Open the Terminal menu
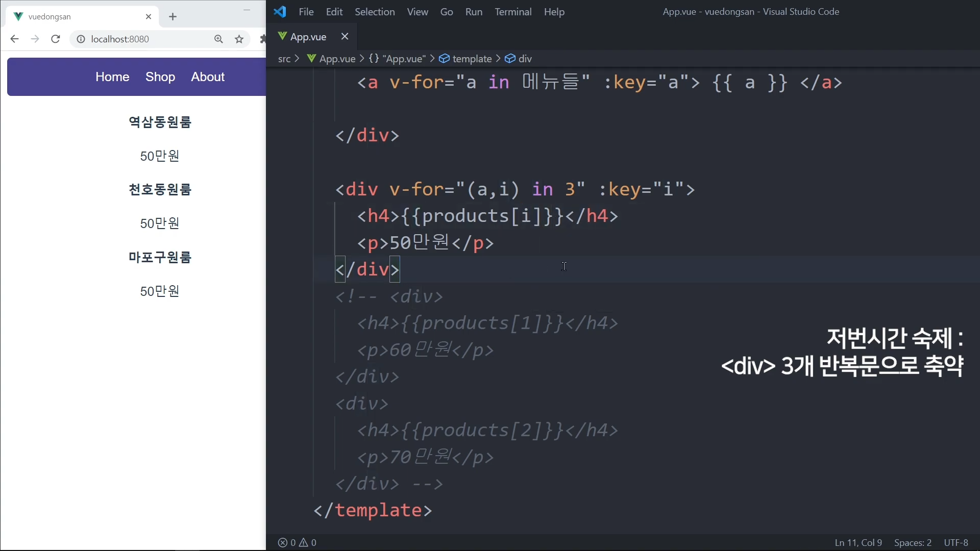This screenshot has height=551, width=980. pyautogui.click(x=512, y=12)
